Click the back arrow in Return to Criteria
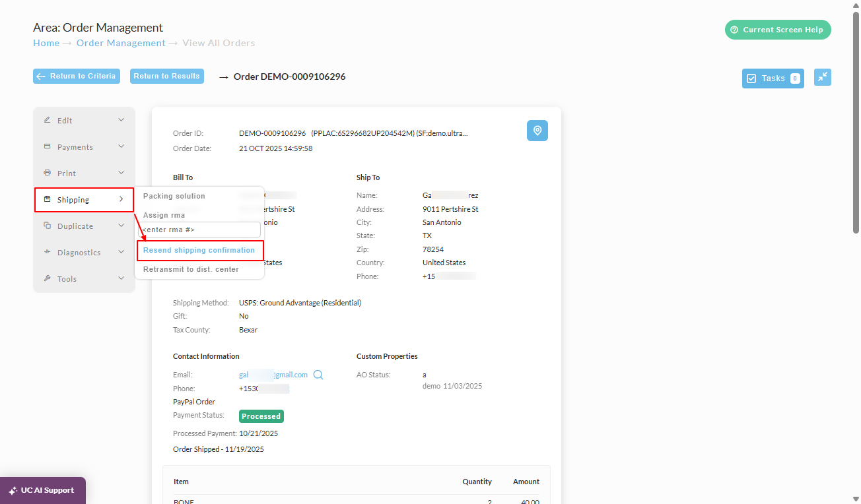This screenshot has width=861, height=504. coord(41,77)
